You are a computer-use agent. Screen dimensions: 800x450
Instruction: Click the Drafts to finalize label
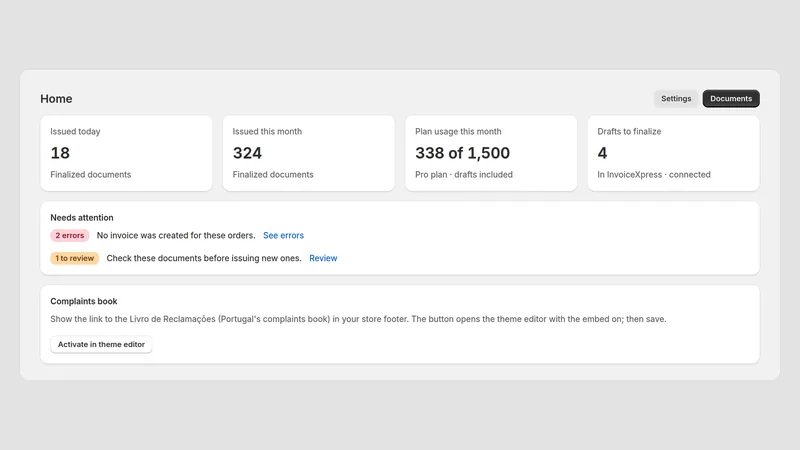pos(629,131)
